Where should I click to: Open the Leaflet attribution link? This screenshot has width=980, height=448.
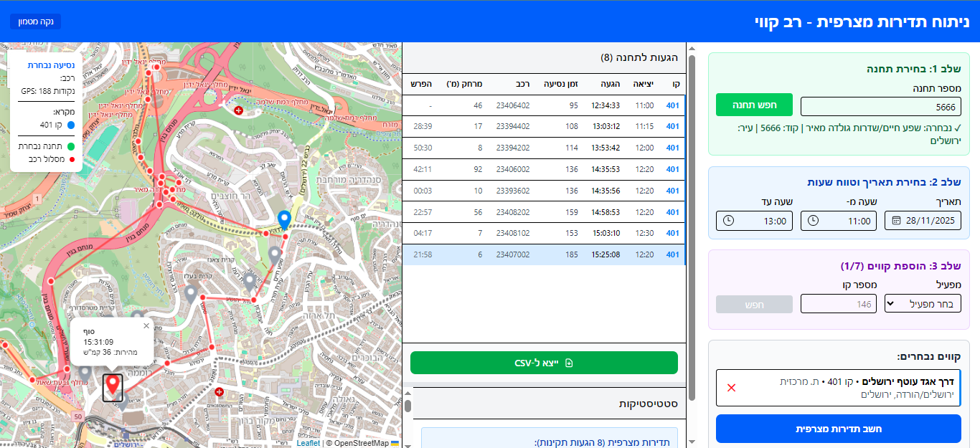[308, 443]
